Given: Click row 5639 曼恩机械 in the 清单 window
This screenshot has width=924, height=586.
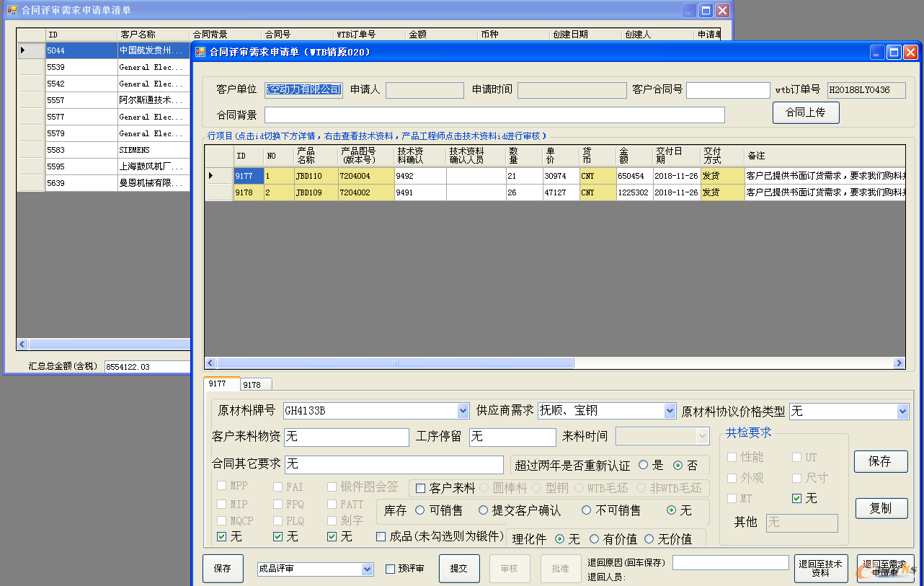Looking at the screenshot, I should [103, 183].
